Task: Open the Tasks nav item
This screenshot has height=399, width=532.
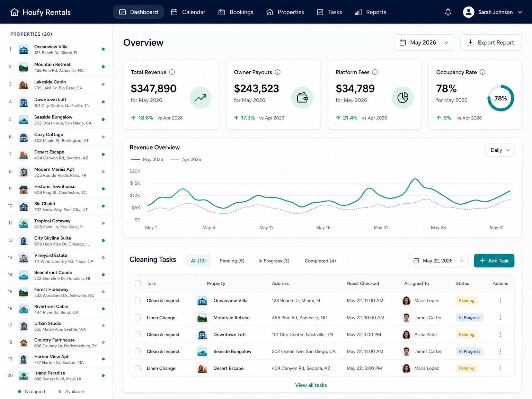Action: tap(329, 12)
